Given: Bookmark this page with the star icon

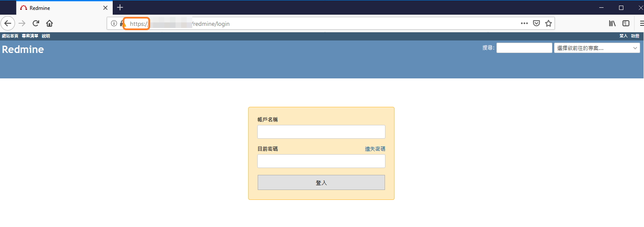Looking at the screenshot, I should pyautogui.click(x=548, y=23).
